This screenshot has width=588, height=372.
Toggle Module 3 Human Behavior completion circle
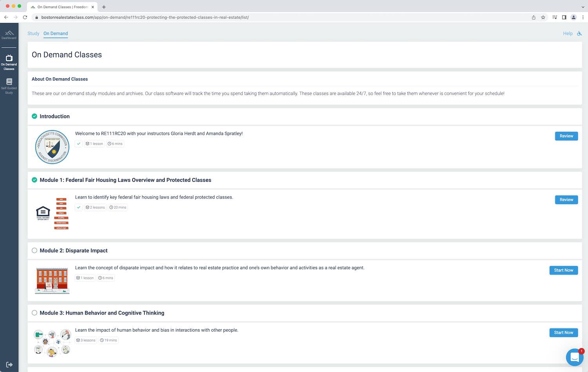pyautogui.click(x=34, y=313)
